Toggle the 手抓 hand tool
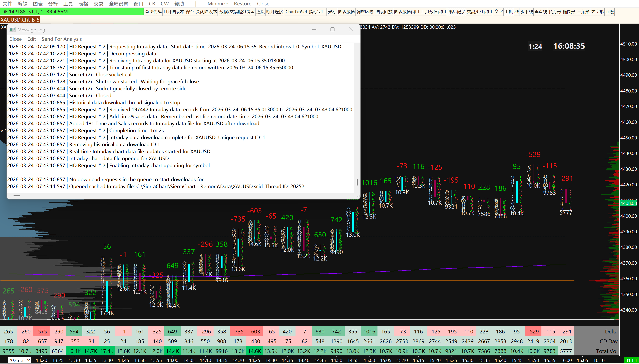Screen dimensions: 639x364 [508, 12]
